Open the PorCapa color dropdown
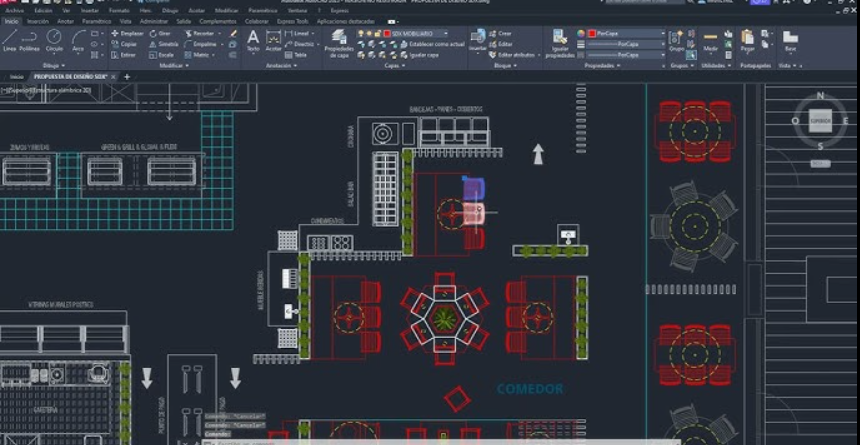This screenshot has height=445, width=860. point(625,33)
